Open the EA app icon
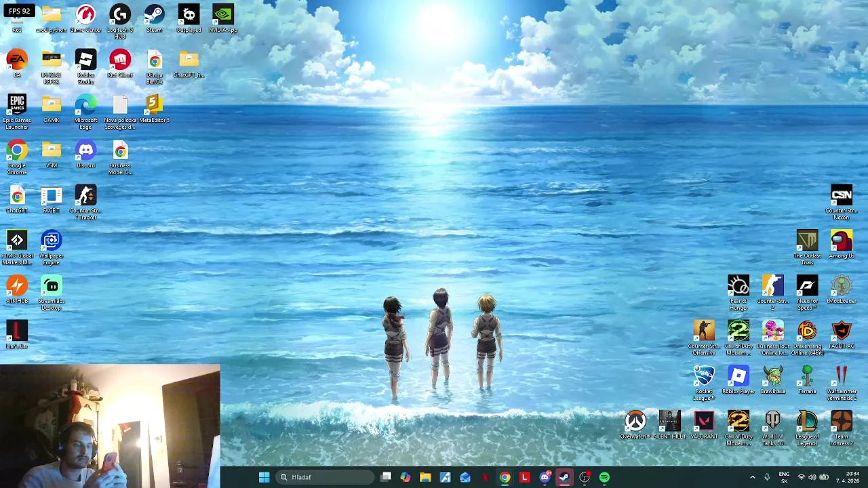Viewport: 868px width, 488px height. (17, 64)
